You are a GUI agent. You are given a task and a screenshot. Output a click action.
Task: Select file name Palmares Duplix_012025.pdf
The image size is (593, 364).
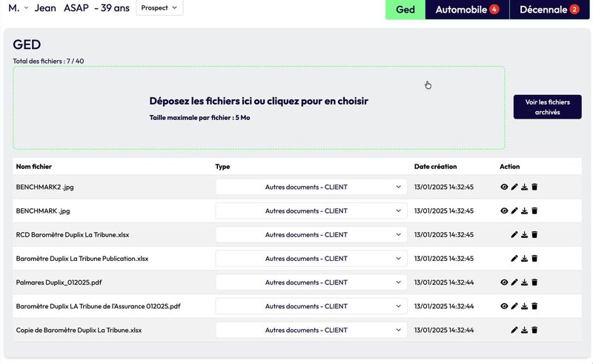pos(59,282)
